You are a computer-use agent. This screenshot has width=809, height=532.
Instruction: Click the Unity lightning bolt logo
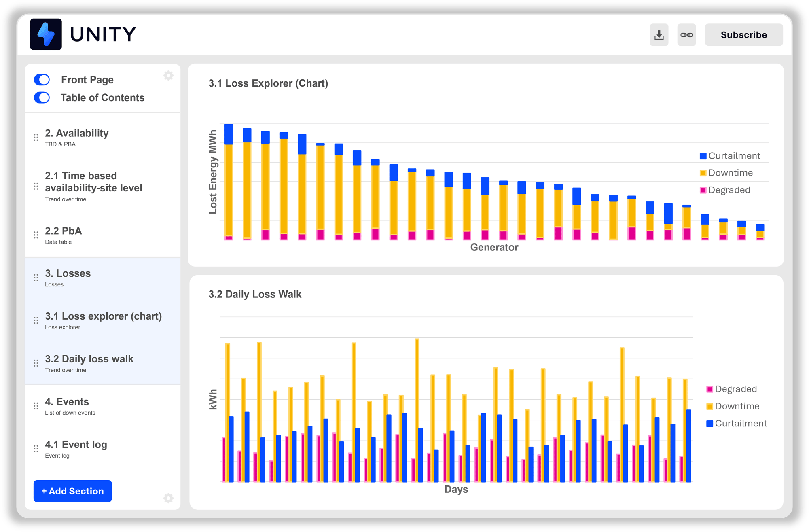tap(46, 34)
